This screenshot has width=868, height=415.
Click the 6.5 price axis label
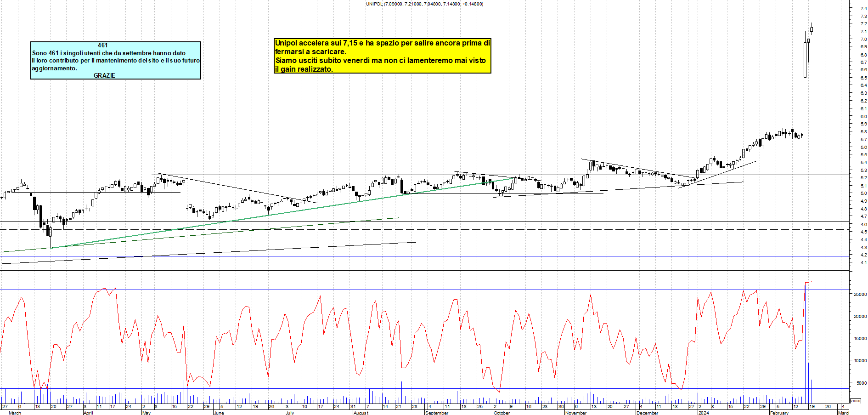point(864,78)
